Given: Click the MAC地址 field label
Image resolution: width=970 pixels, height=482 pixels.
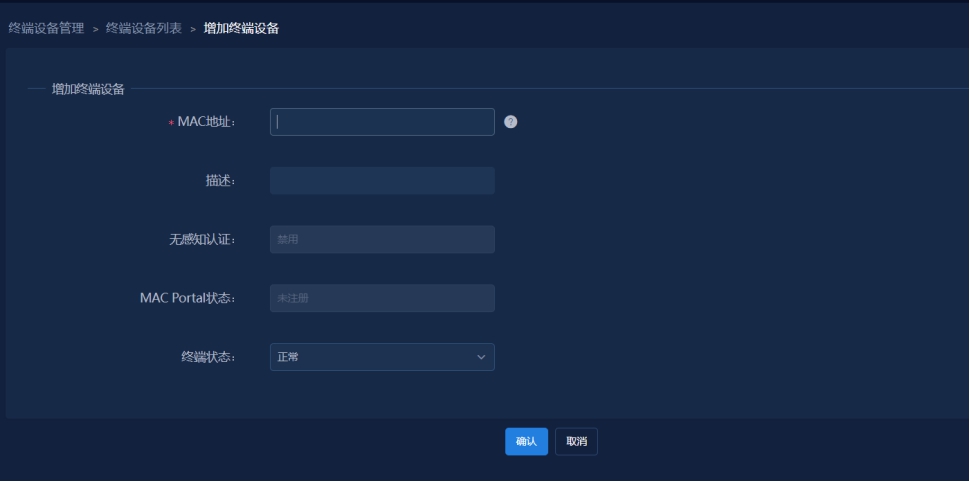Looking at the screenshot, I should 206,122.
